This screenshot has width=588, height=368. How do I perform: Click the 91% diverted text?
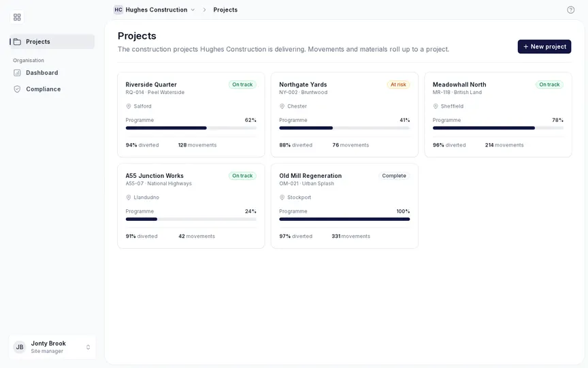click(142, 236)
